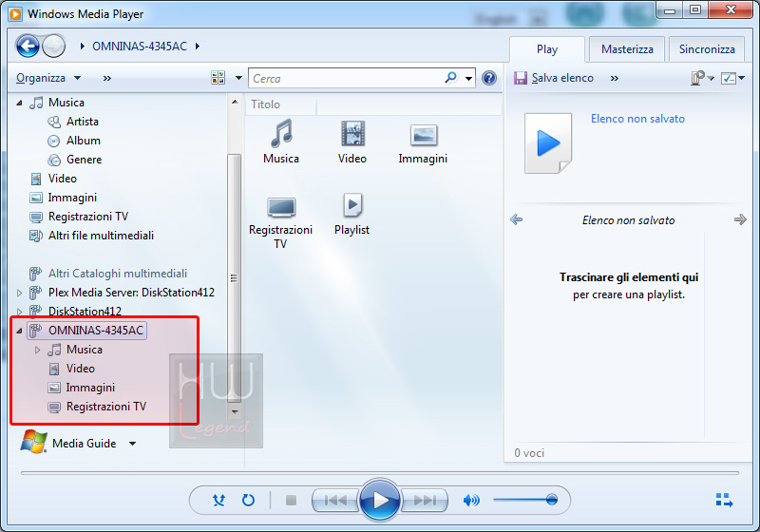
Task: Go to previous list with left arrow
Action: coord(517,220)
